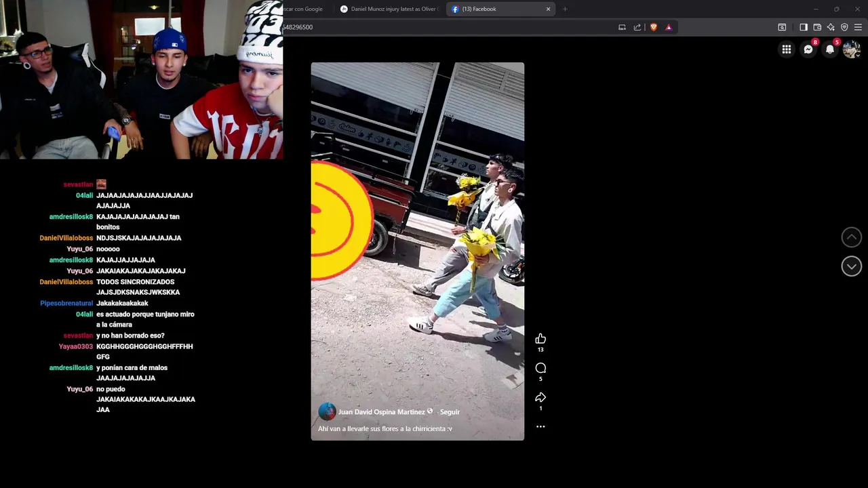Click the Seguir follow button
The image size is (868, 488).
tap(450, 411)
